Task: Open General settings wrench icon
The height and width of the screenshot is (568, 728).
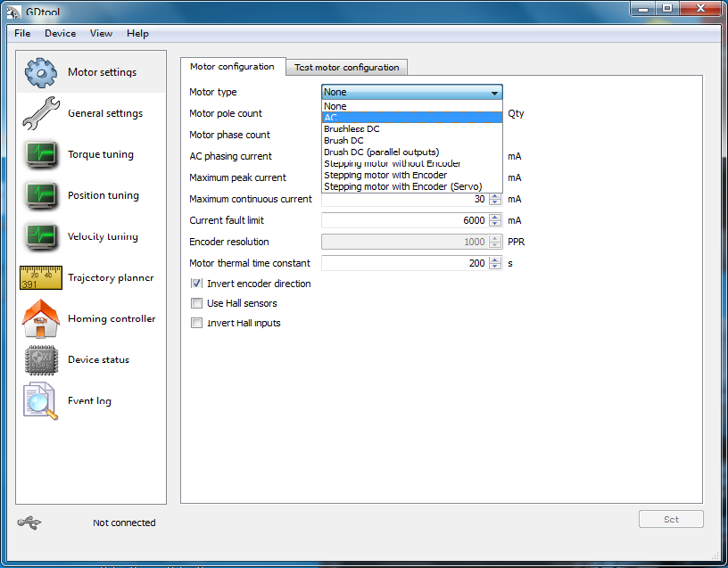Action: pos(41,113)
